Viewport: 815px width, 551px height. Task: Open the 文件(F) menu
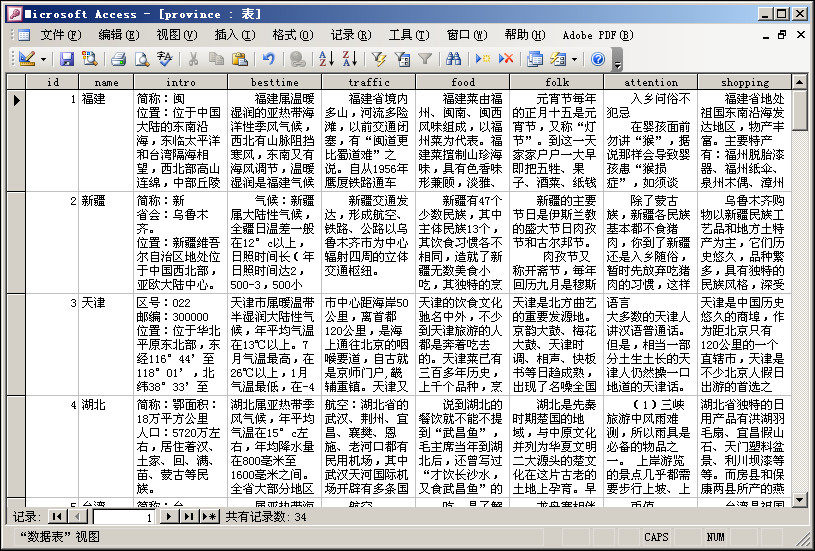pyautogui.click(x=61, y=35)
